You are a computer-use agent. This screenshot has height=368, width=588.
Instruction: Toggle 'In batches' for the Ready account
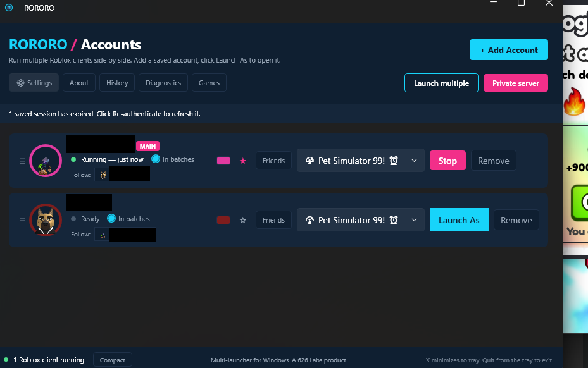coord(111,219)
